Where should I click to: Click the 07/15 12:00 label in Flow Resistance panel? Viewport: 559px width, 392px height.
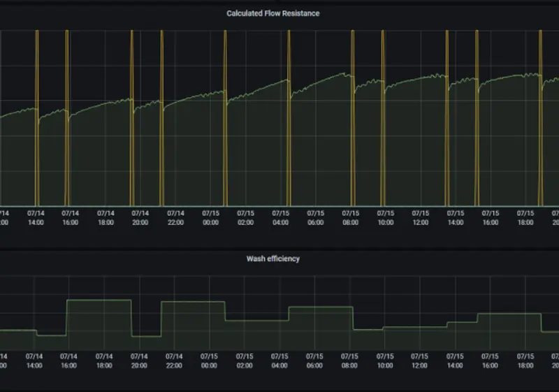coord(421,218)
